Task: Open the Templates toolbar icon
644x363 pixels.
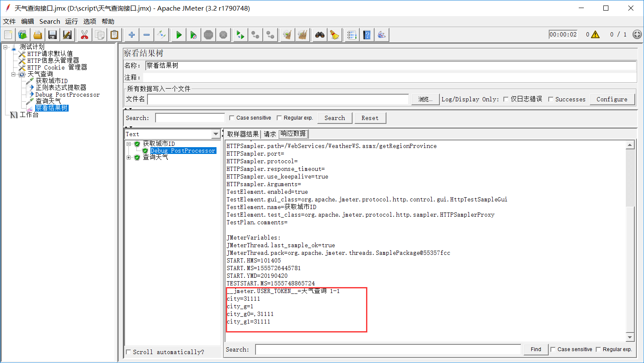Action: click(x=23, y=35)
